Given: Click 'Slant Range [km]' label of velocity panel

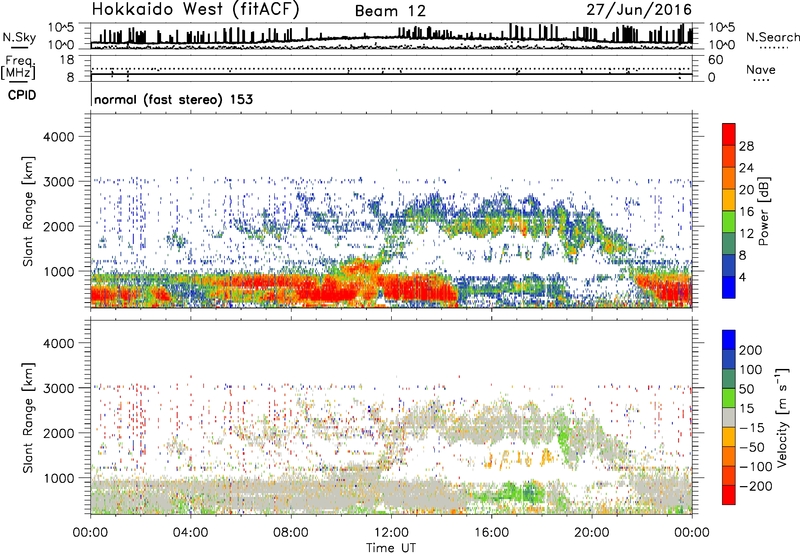Looking at the screenshot, I should coord(28,418).
